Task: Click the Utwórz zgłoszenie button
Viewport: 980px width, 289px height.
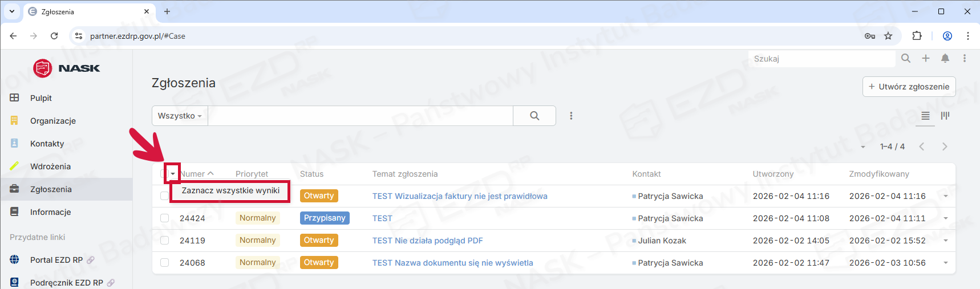Action: click(909, 87)
